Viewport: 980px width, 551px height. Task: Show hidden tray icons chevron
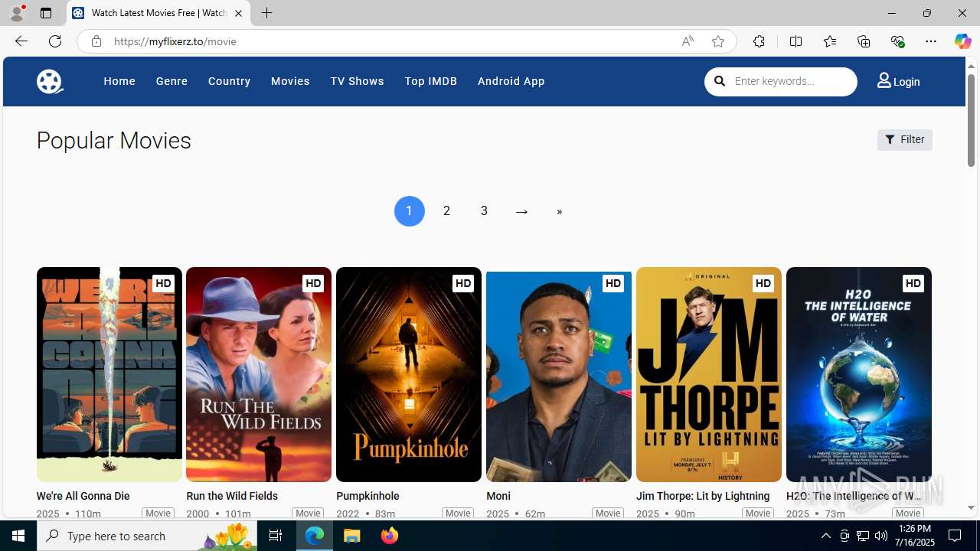[x=825, y=536]
